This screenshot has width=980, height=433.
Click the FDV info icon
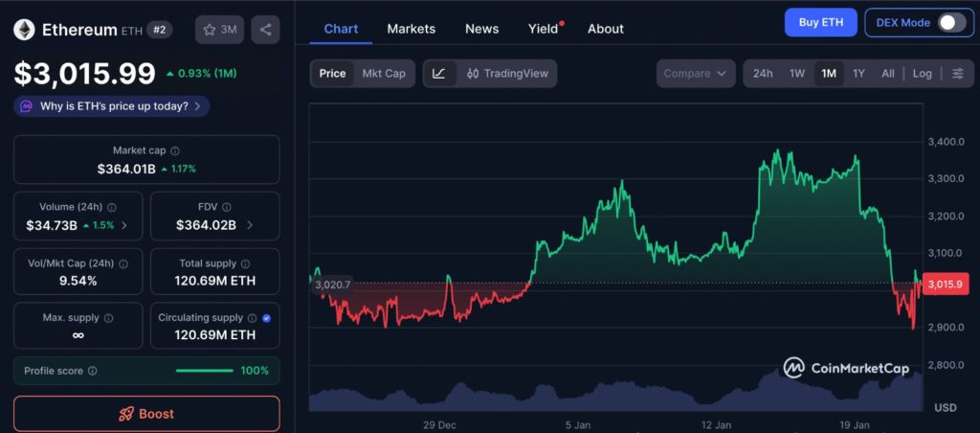tap(226, 207)
